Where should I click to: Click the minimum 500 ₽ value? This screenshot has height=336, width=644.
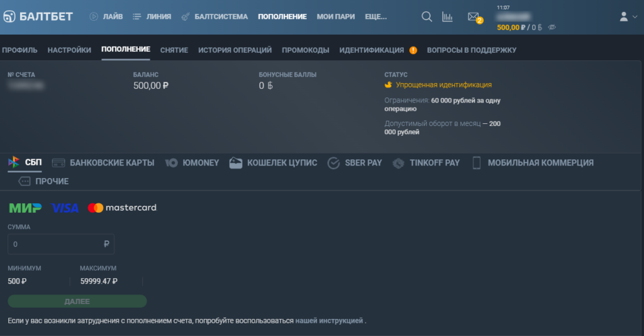[17, 281]
